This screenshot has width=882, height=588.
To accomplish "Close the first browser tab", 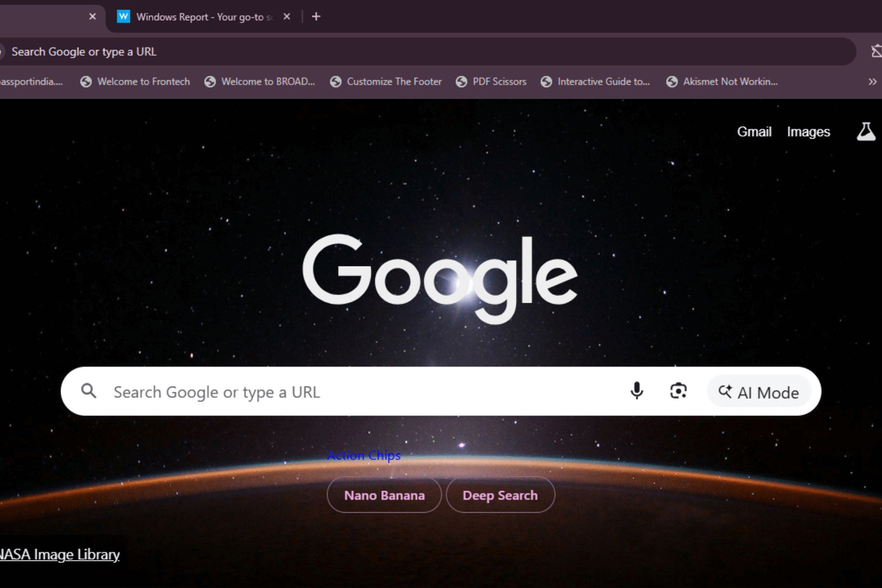I will 92,17.
